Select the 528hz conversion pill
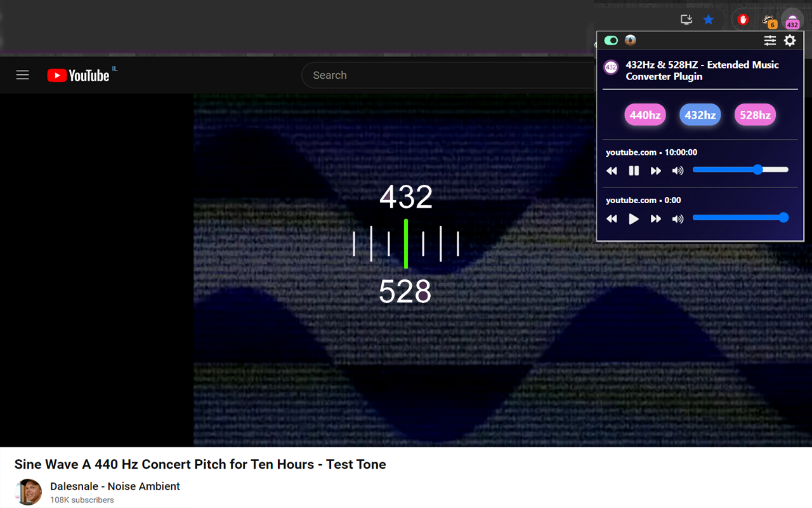 [755, 115]
